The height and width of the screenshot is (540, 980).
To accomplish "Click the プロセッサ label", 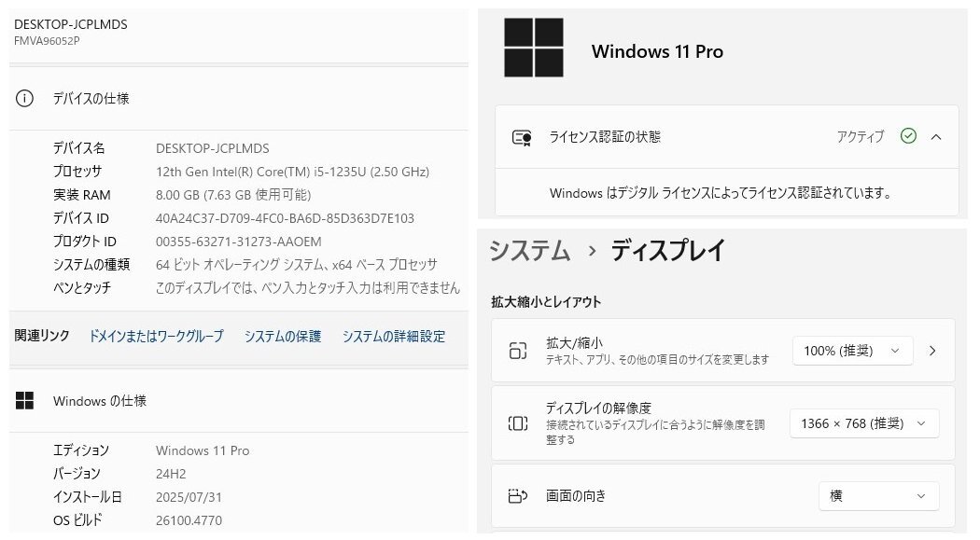I will pyautogui.click(x=77, y=171).
